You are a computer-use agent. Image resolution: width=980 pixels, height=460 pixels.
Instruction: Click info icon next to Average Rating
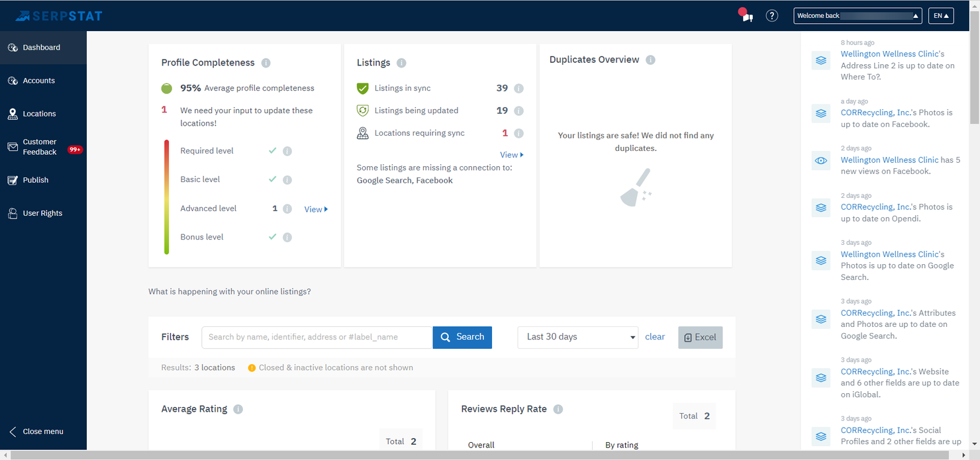(x=238, y=409)
